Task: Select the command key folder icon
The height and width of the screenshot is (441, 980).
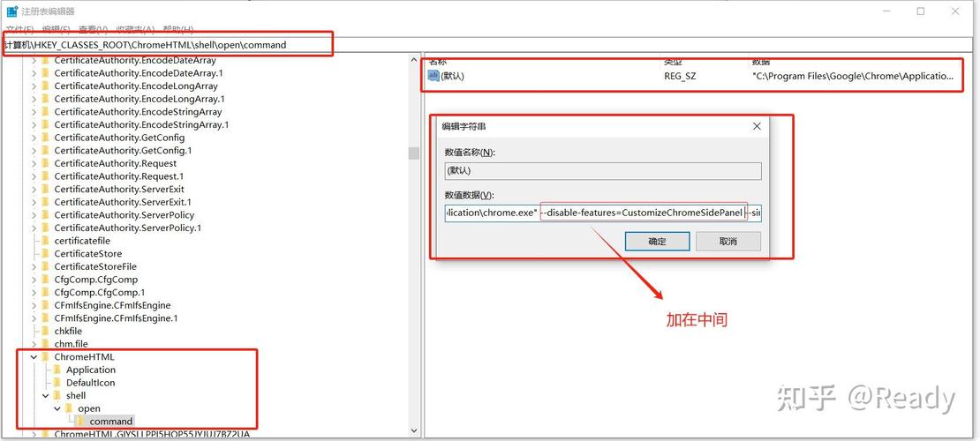Action: tap(80, 421)
